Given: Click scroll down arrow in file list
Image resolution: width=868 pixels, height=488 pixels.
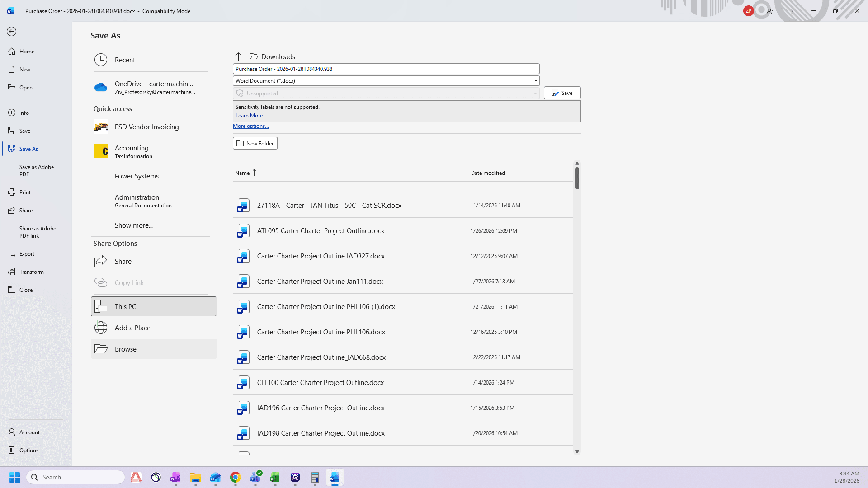Looking at the screenshot, I should coord(577,451).
